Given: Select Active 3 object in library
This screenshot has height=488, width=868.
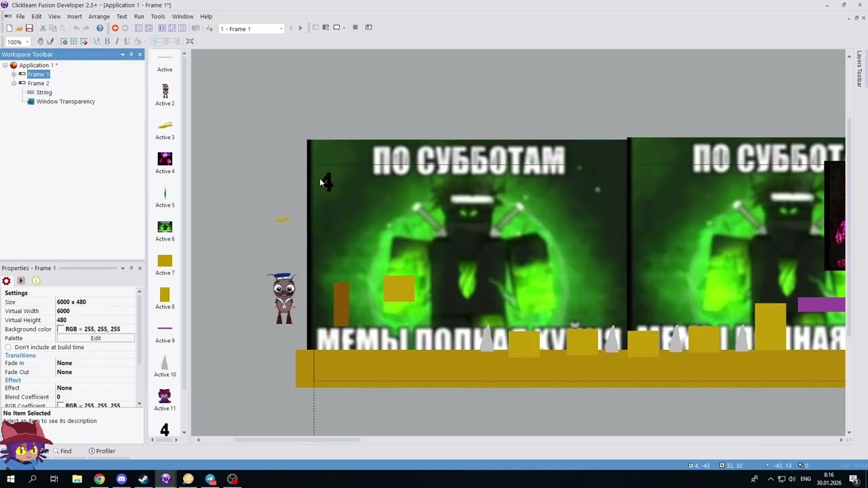Looking at the screenshot, I should pyautogui.click(x=165, y=129).
